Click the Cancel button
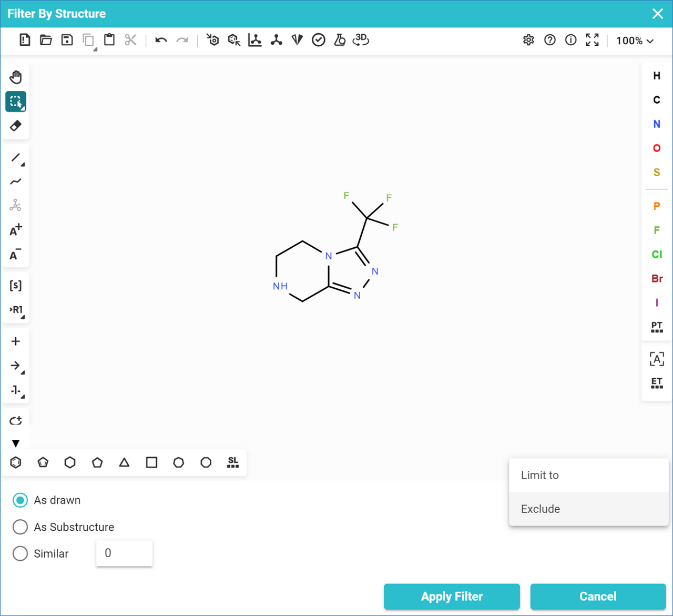The height and width of the screenshot is (616, 673). point(598,597)
